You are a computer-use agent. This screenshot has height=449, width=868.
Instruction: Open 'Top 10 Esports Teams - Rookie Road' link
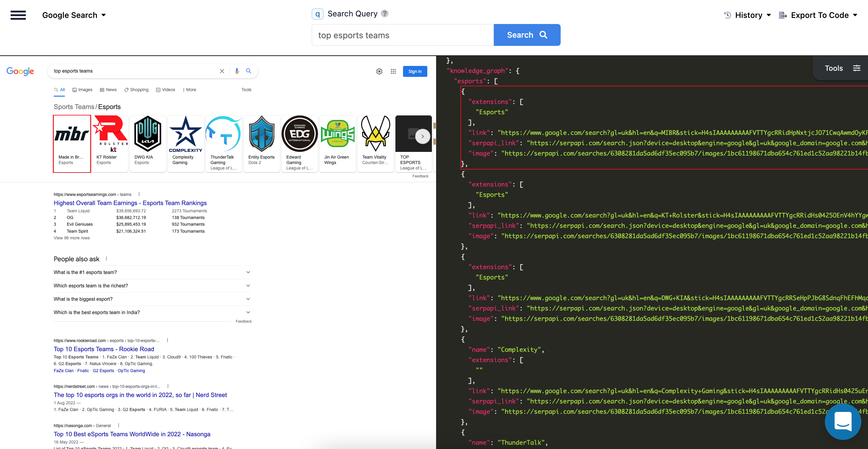[104, 349]
